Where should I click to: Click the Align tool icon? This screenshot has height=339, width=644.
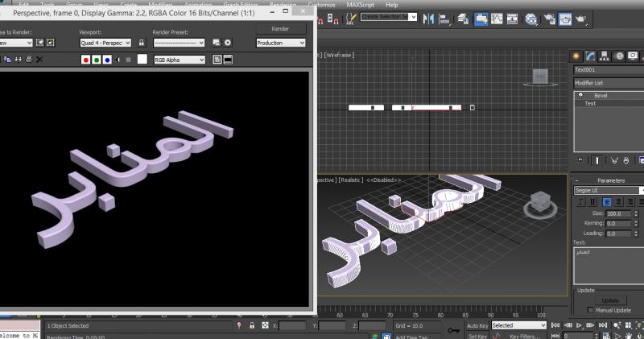444,19
